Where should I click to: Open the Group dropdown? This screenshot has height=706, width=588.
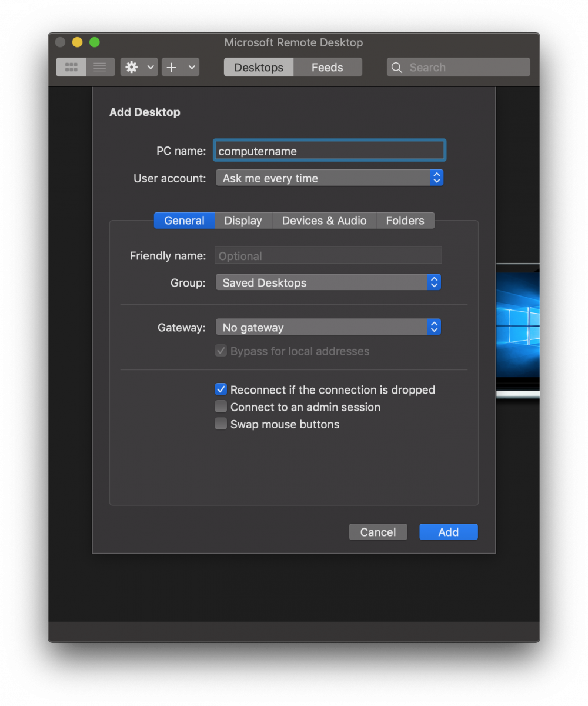point(328,282)
